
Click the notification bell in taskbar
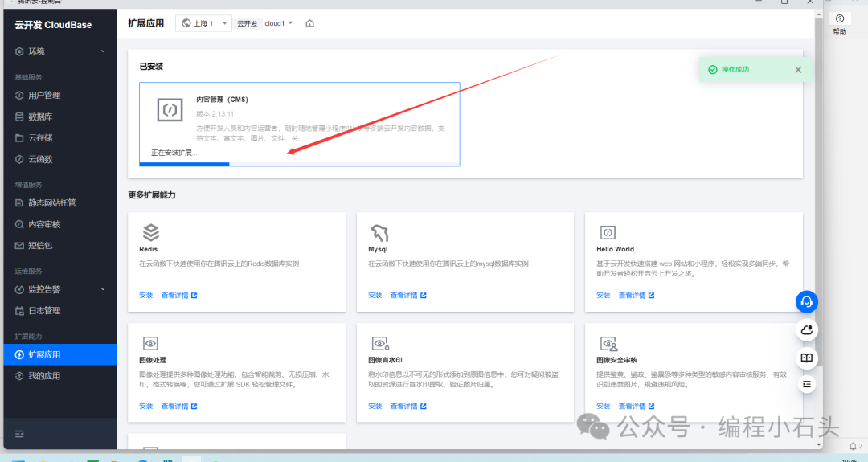(853, 446)
